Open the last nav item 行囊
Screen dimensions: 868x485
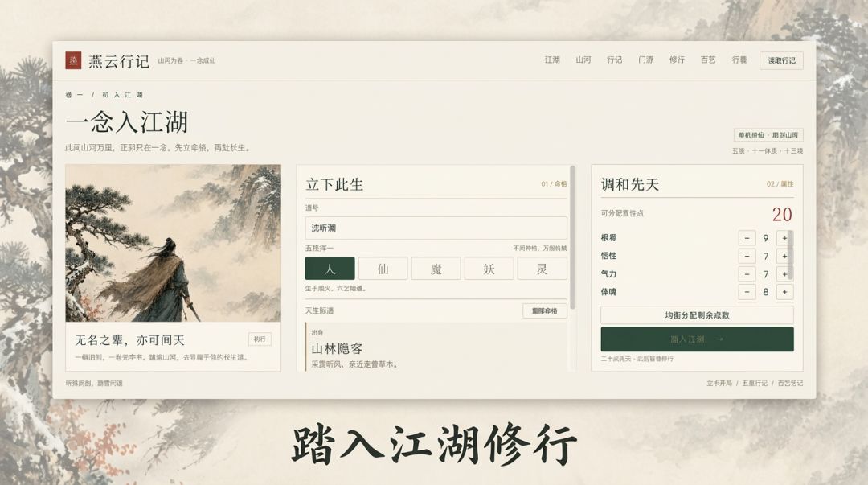tap(739, 60)
